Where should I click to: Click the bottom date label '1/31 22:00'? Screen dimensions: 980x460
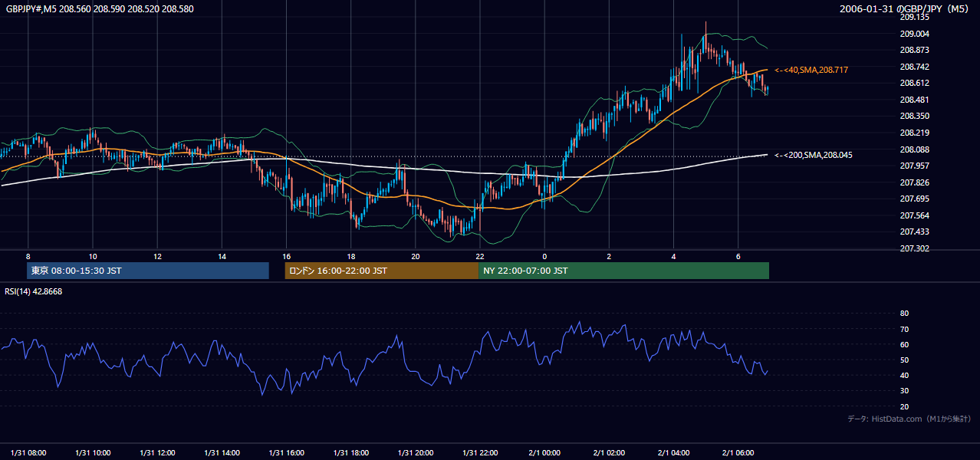click(x=480, y=452)
